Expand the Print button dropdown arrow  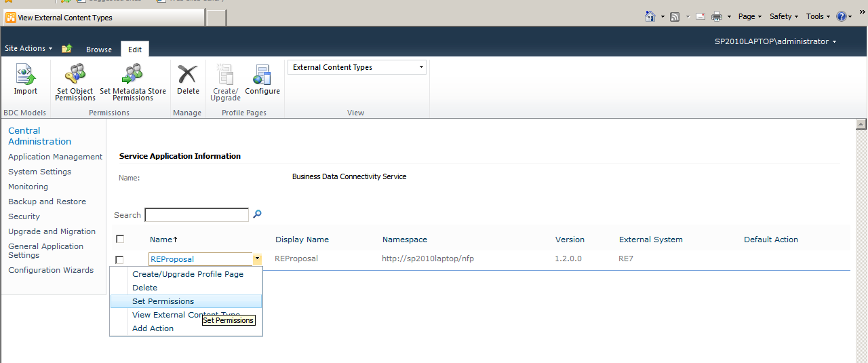[x=729, y=16]
